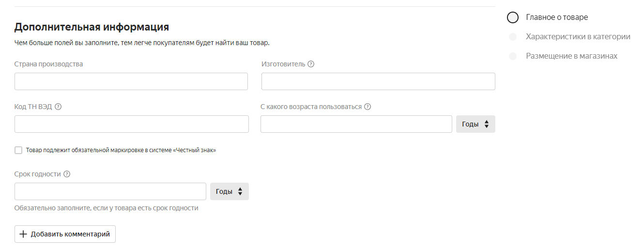Click into the Изготовитель input field
Viewport: 644px width, 251px height.
pyautogui.click(x=378, y=81)
